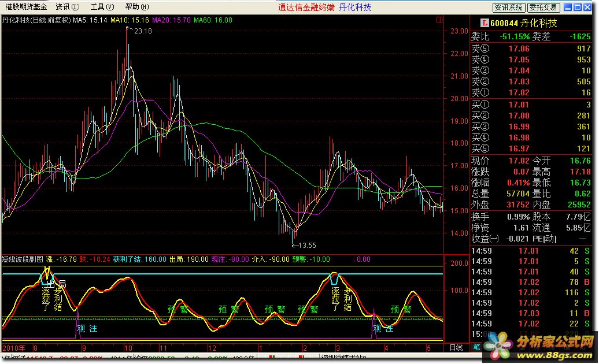Click the 资讯系统 button
Image resolution: width=599 pixels, height=364 pixels.
(508, 8)
